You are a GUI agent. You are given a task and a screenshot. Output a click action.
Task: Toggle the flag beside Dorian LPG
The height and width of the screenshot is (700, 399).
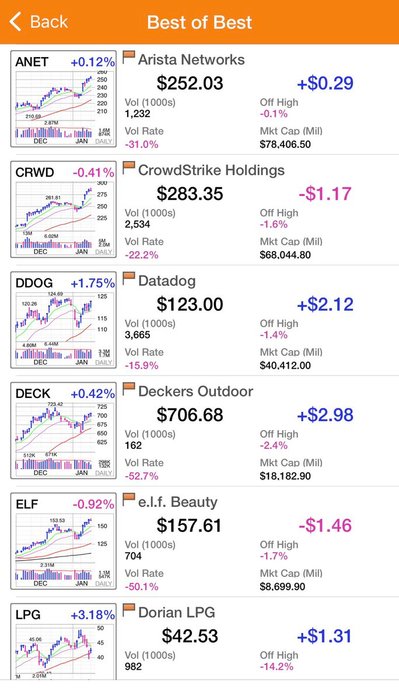pyautogui.click(x=129, y=610)
